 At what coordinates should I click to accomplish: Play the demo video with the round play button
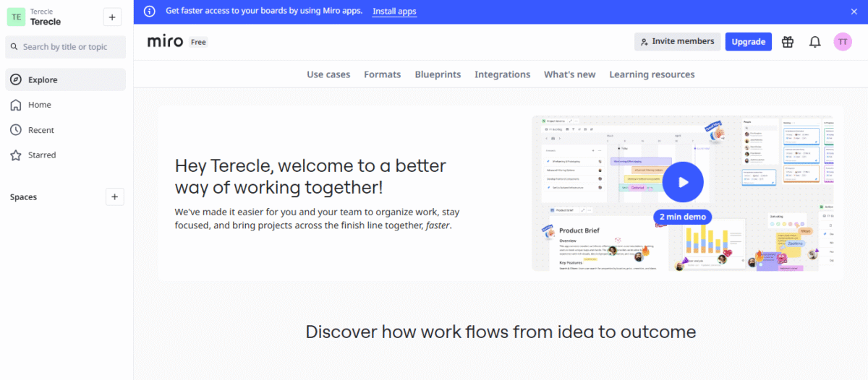pyautogui.click(x=683, y=183)
